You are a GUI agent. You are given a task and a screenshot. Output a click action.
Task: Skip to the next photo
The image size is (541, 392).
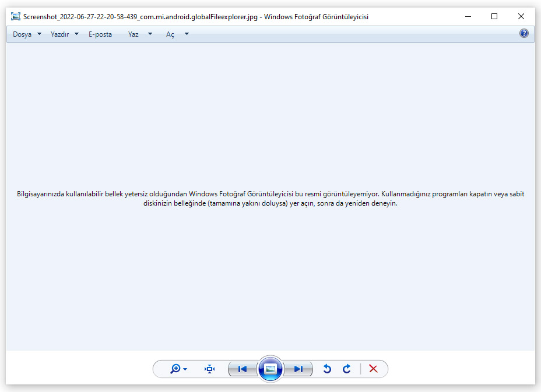(298, 369)
